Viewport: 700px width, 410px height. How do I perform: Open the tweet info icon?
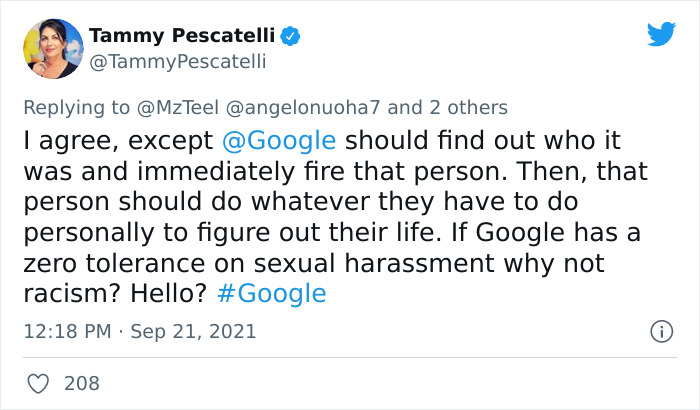[x=661, y=331]
